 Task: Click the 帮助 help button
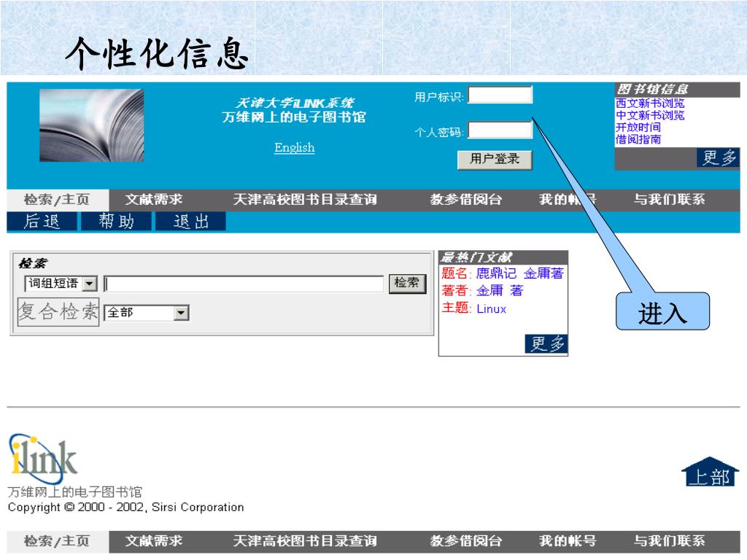point(117,222)
